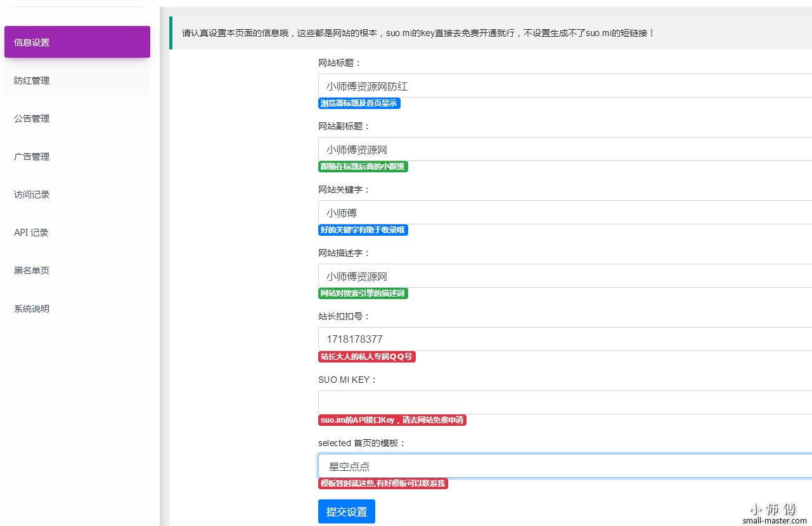The height and width of the screenshot is (526, 812).
Task: Click the 站长扣扣号： label
Action: coord(344,316)
